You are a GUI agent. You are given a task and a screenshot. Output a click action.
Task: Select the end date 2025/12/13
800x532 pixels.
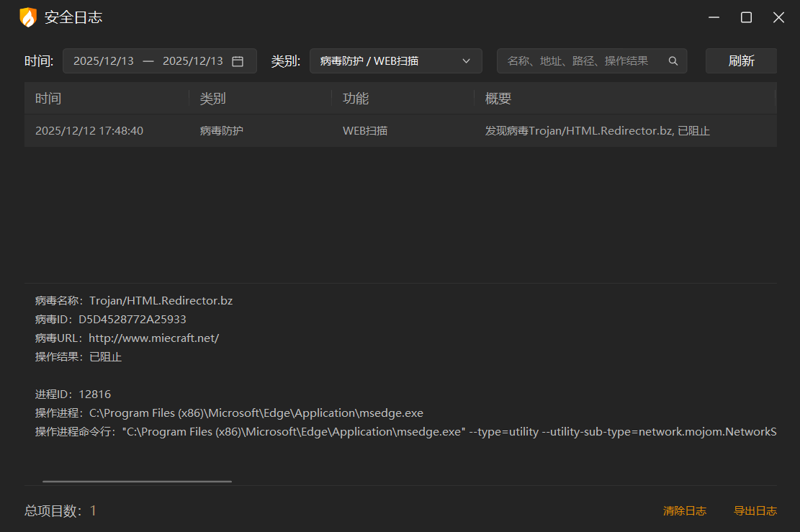pos(193,61)
